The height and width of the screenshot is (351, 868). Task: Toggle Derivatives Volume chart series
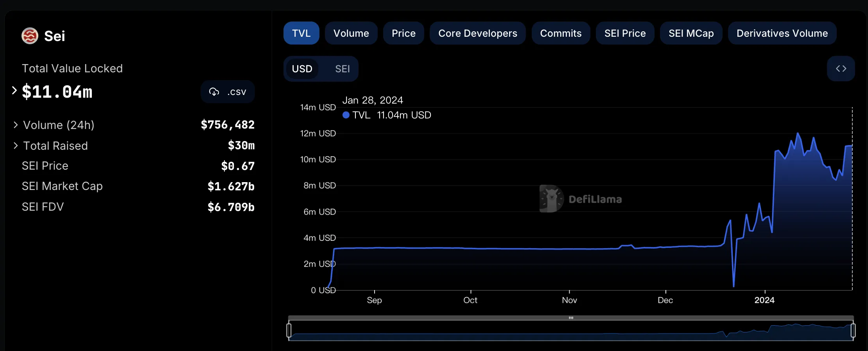pos(782,33)
